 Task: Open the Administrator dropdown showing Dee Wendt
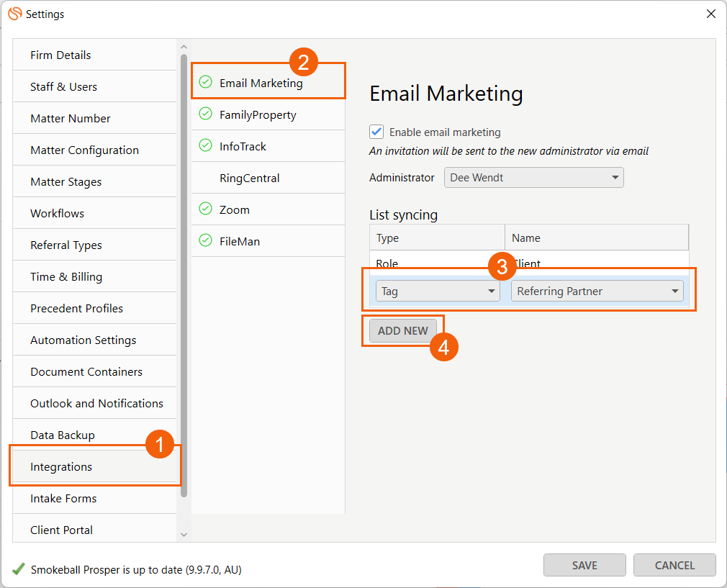point(533,178)
